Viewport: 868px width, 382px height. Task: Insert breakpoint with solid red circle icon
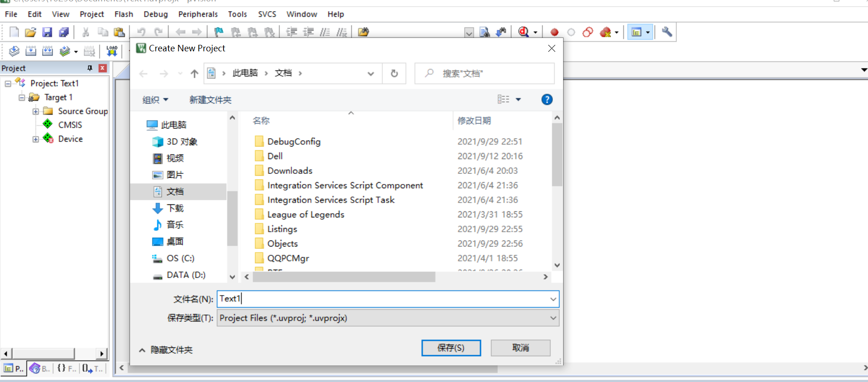pyautogui.click(x=554, y=32)
